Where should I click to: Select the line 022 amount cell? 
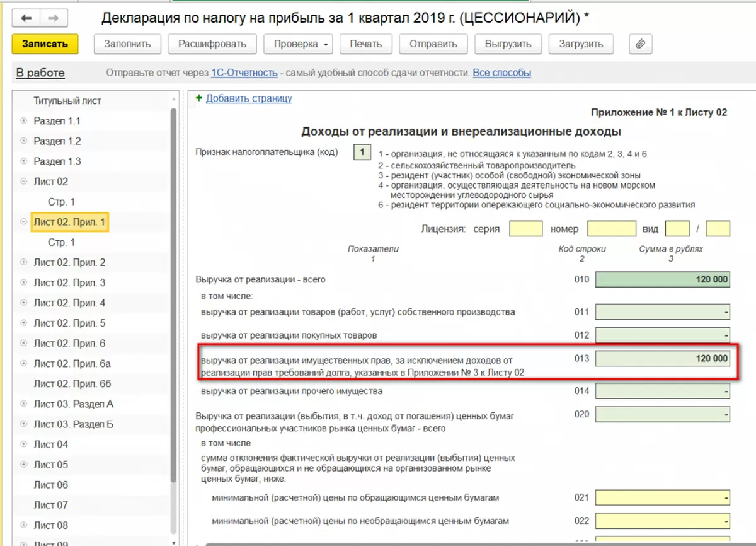point(663,521)
